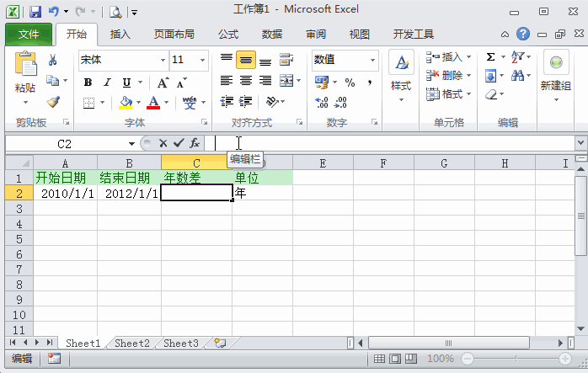The width and height of the screenshot is (588, 373).
Task: Switch to the 插入 tab
Action: (120, 35)
